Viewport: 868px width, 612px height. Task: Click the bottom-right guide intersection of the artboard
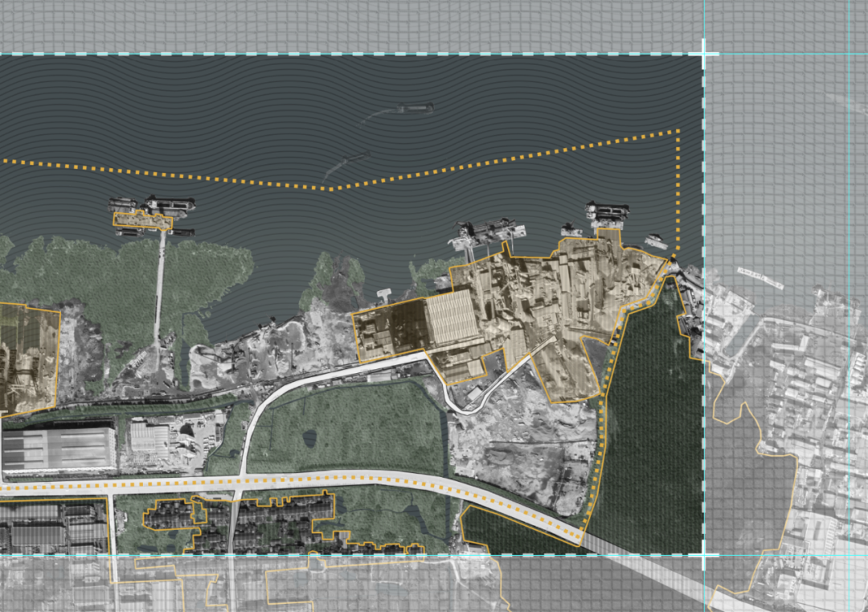[704, 554]
